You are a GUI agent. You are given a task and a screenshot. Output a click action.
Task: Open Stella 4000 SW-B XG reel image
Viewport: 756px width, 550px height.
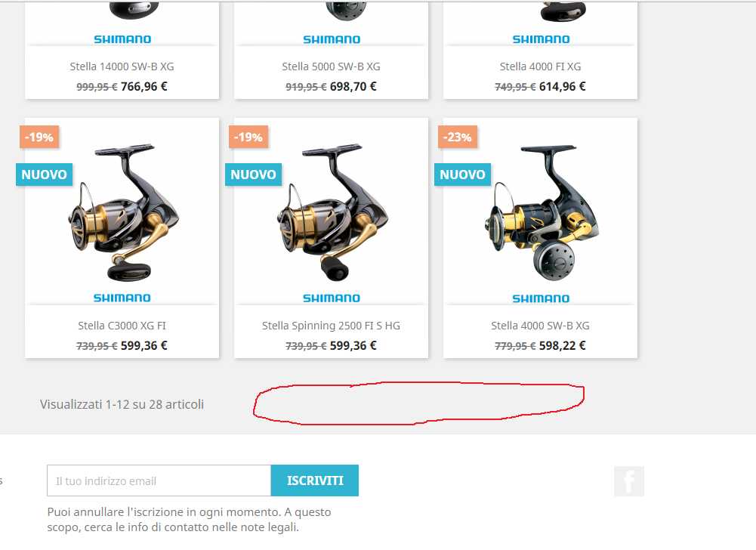click(541, 212)
